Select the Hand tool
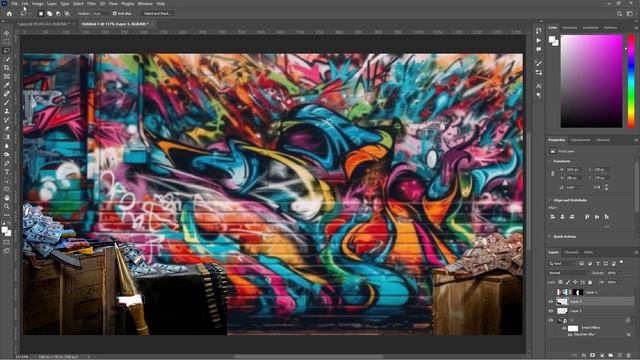640x360 pixels. (x=7, y=198)
